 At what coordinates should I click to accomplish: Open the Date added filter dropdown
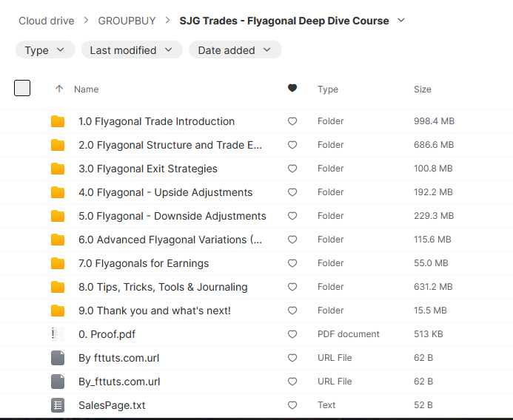point(235,50)
